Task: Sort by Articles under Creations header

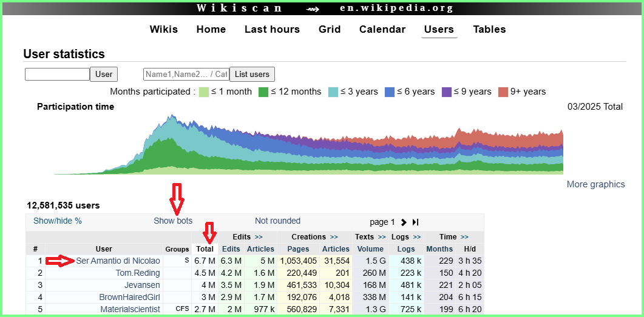Action: [x=336, y=249]
